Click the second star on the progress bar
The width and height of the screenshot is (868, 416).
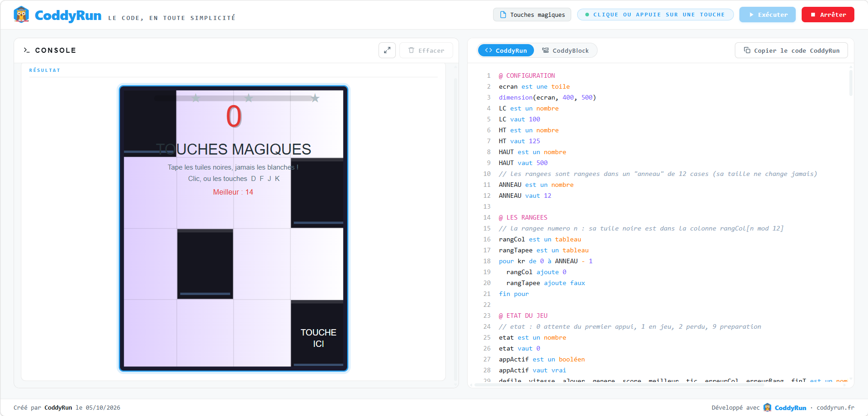coord(249,98)
